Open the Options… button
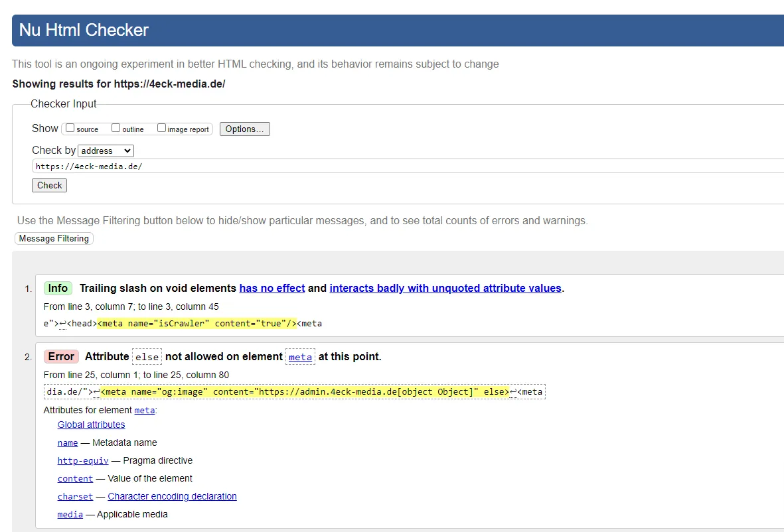 244,129
